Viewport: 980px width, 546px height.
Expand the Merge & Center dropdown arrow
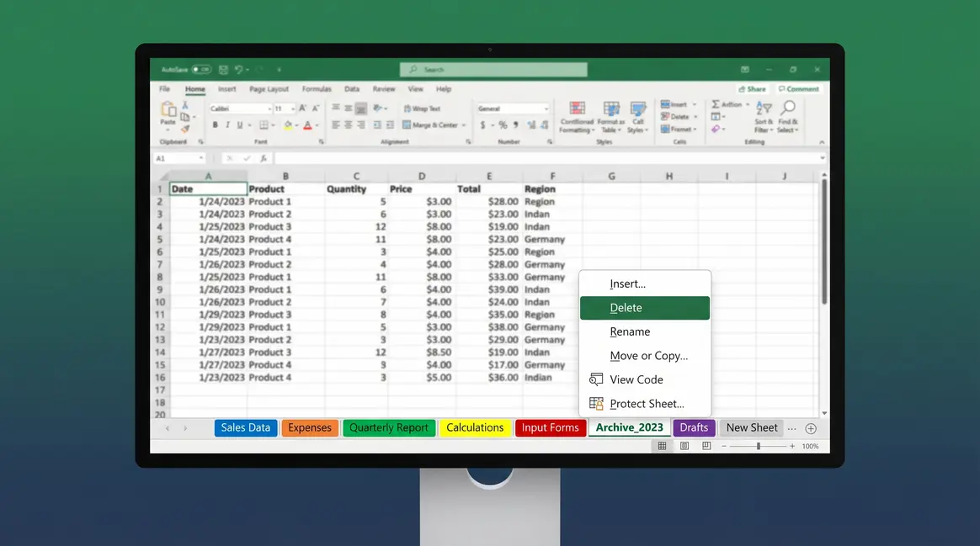(464, 125)
